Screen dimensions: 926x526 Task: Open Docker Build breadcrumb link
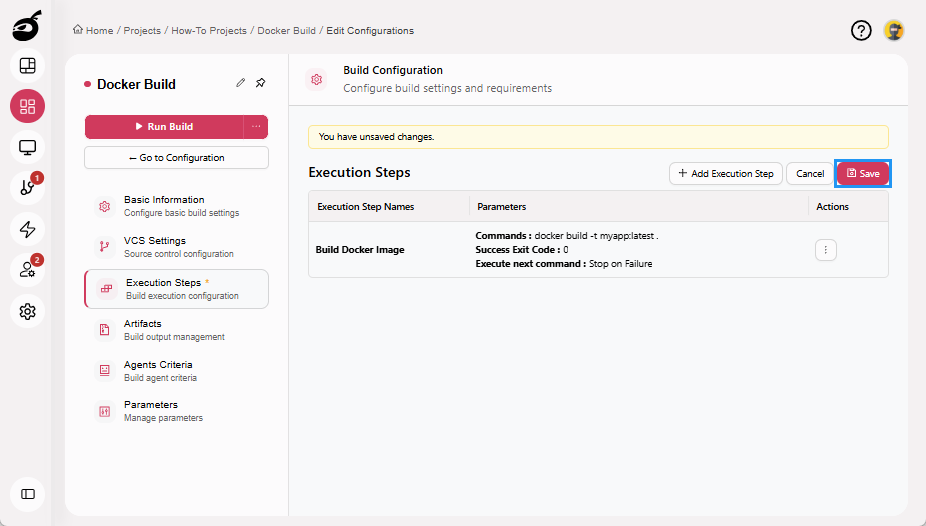point(286,30)
